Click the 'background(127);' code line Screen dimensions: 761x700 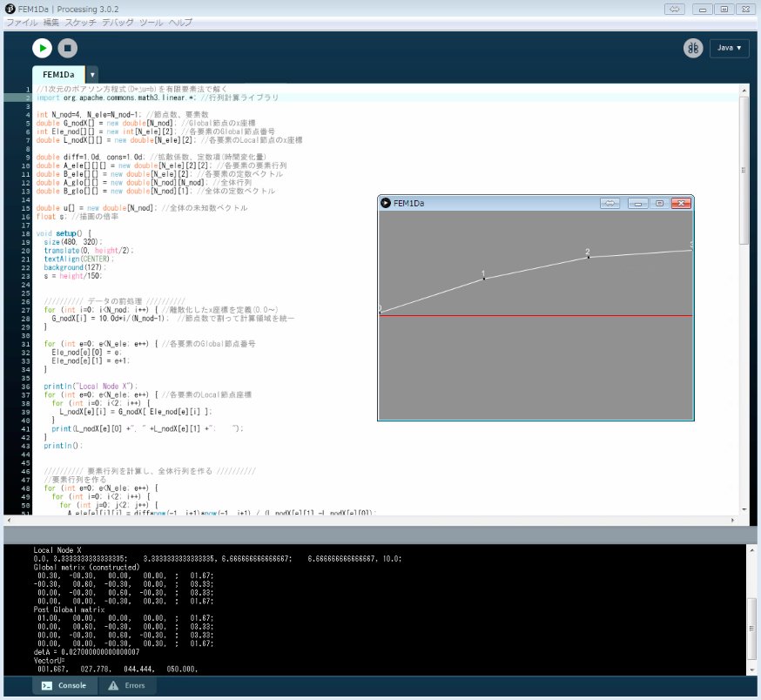[x=75, y=267]
